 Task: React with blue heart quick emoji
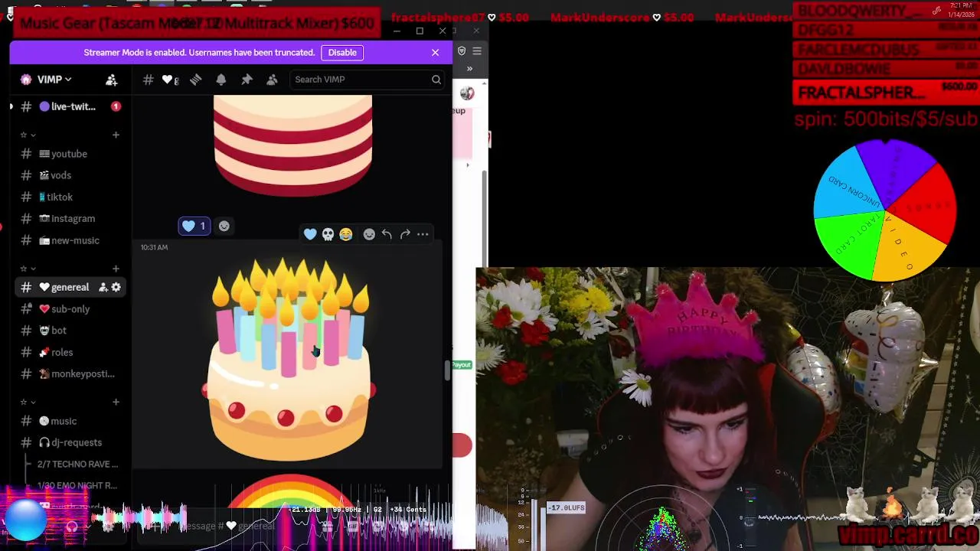[x=310, y=234]
